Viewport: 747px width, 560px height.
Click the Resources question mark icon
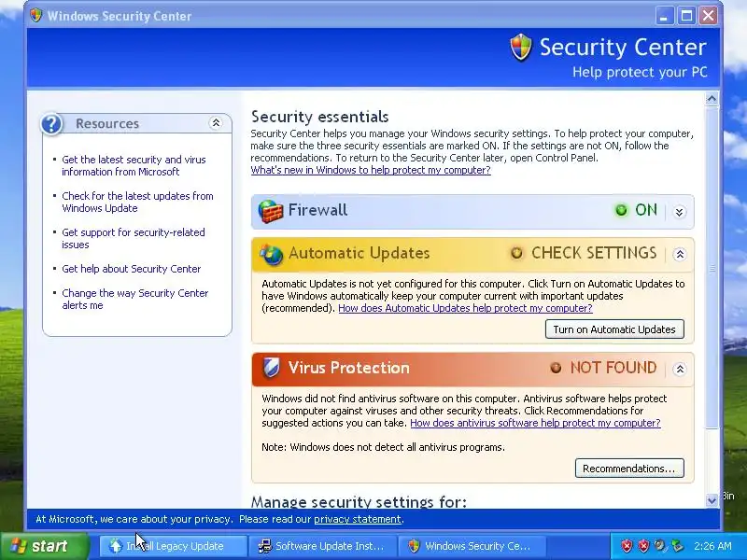51,124
